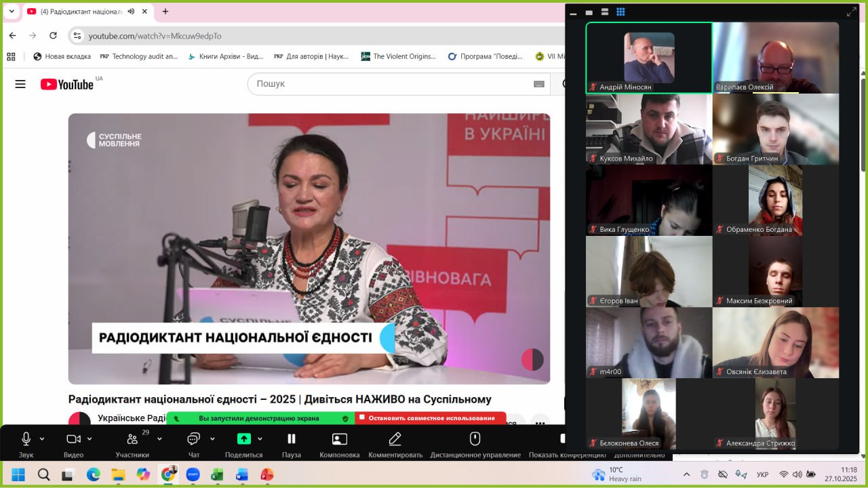The image size is (868, 488).
Task: Open the Technology audit bookmark
Action: (x=138, y=56)
